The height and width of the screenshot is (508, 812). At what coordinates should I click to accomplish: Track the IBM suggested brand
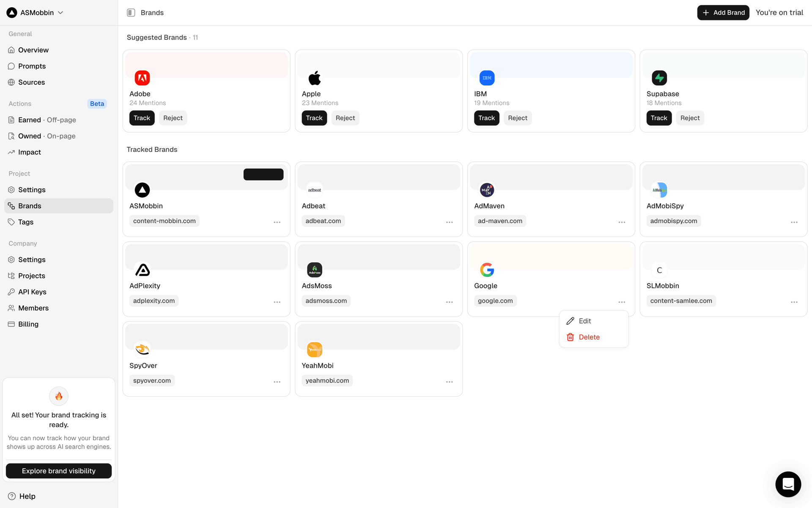tap(486, 118)
